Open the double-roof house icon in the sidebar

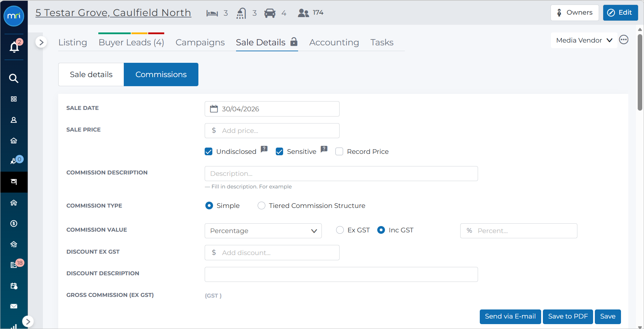(14, 203)
